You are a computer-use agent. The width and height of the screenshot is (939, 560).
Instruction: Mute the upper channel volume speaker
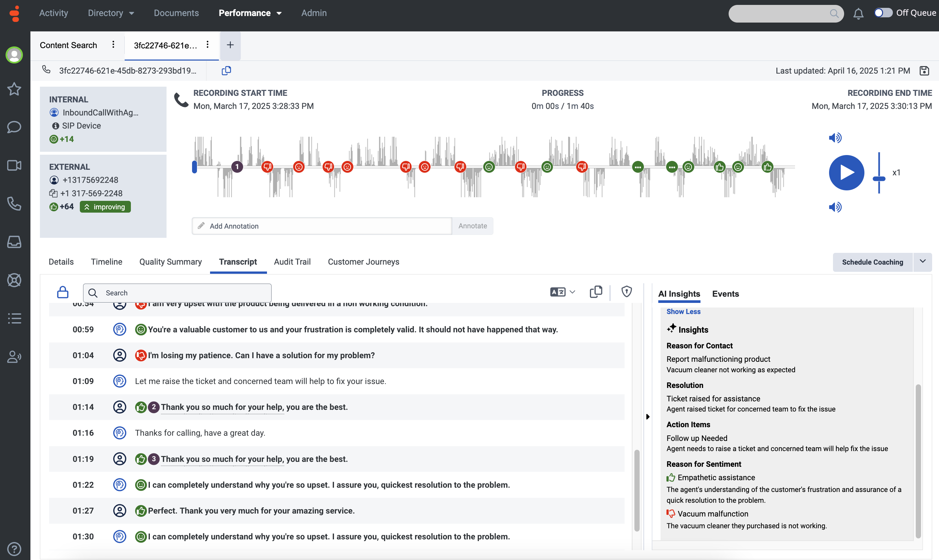tap(835, 138)
